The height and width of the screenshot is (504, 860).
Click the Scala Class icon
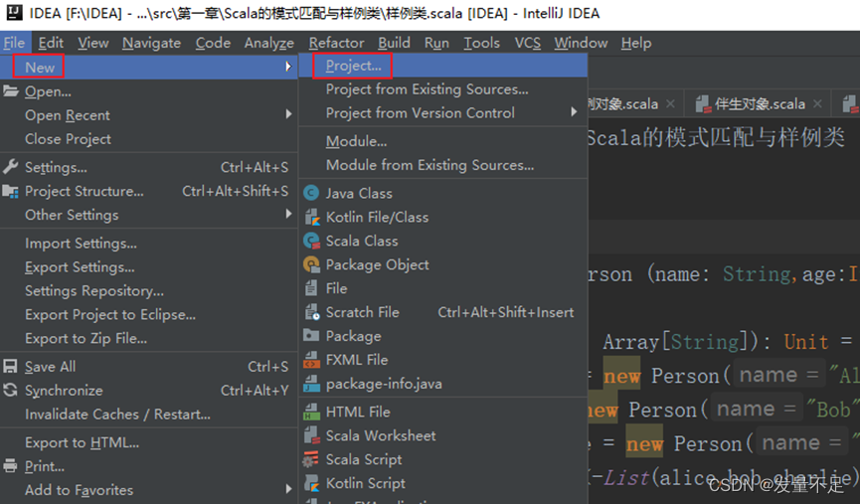coord(311,241)
